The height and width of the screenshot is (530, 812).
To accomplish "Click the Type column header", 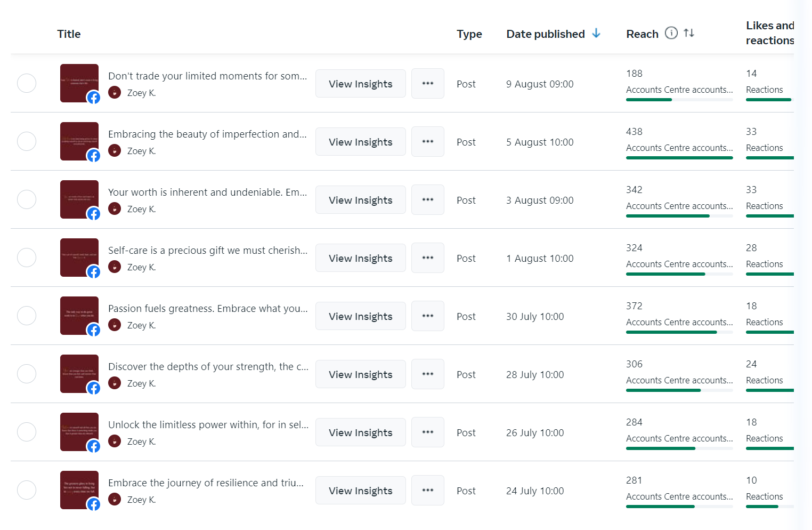I will (469, 34).
